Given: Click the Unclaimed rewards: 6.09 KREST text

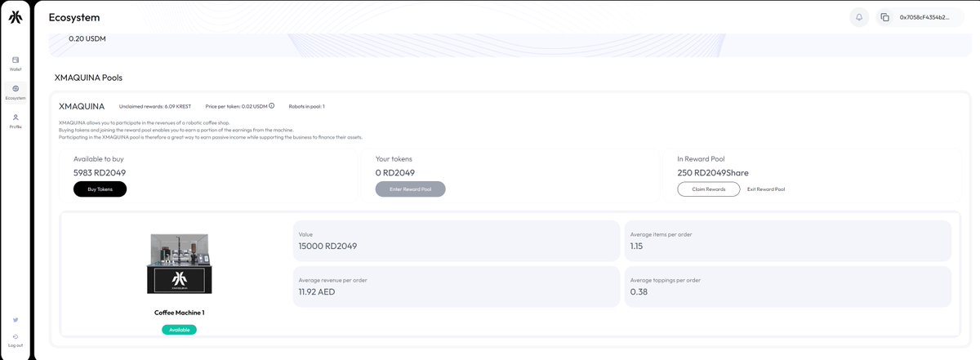Looking at the screenshot, I should (155, 106).
